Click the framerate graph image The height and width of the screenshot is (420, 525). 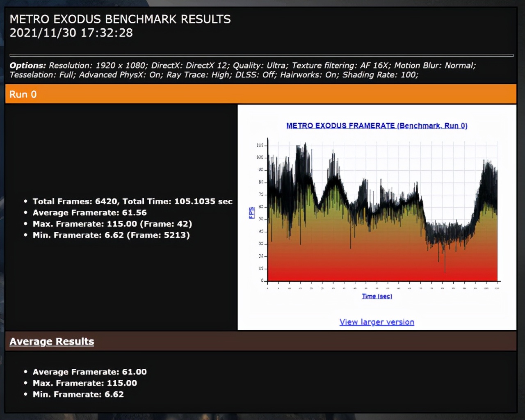[x=381, y=213]
